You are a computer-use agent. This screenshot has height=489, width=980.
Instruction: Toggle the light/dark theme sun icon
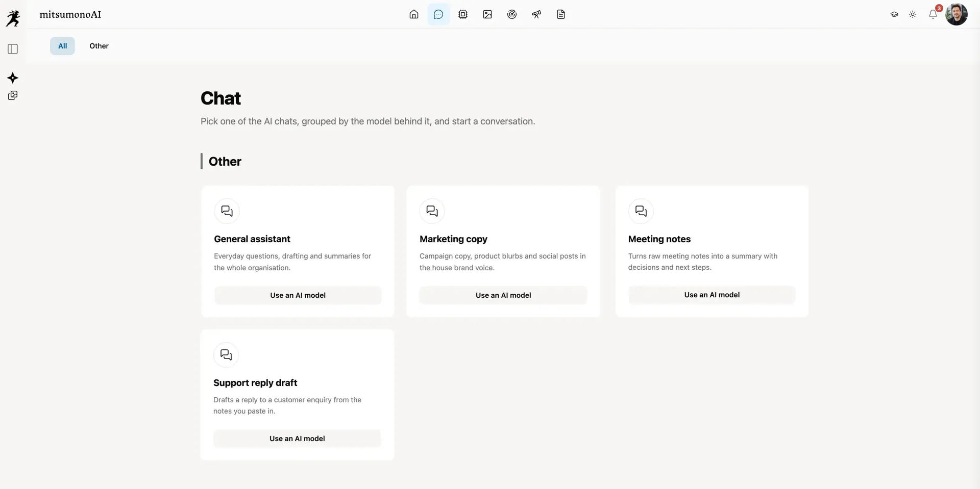pos(913,14)
